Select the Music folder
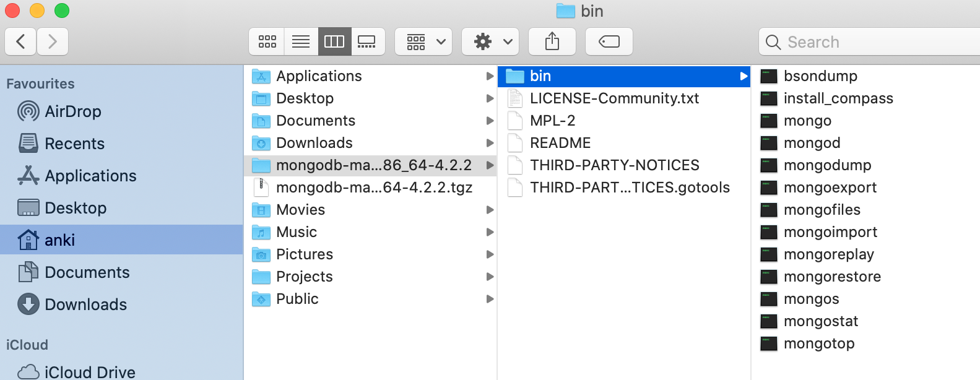 (x=370, y=232)
